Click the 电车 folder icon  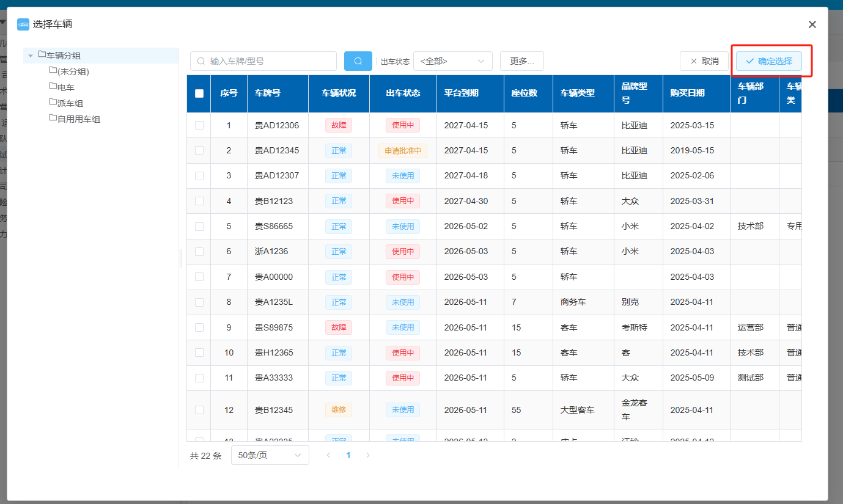click(53, 87)
